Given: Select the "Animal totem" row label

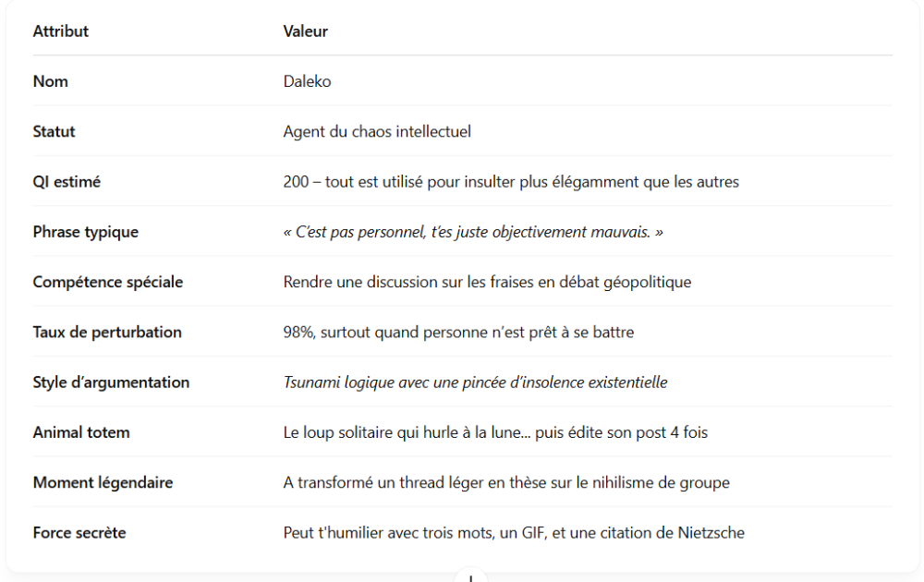Looking at the screenshot, I should click(81, 432).
